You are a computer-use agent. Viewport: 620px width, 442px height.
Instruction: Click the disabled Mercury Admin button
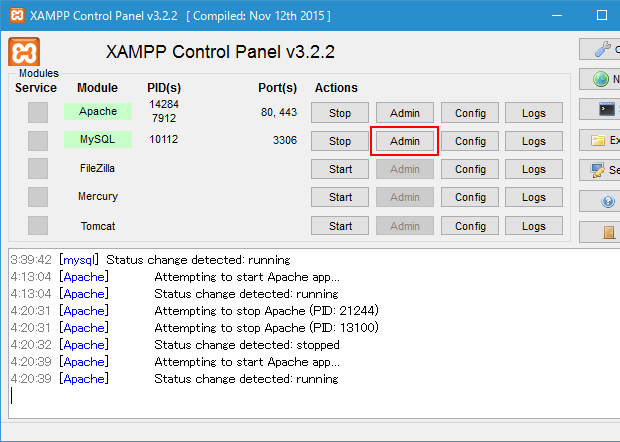405,197
